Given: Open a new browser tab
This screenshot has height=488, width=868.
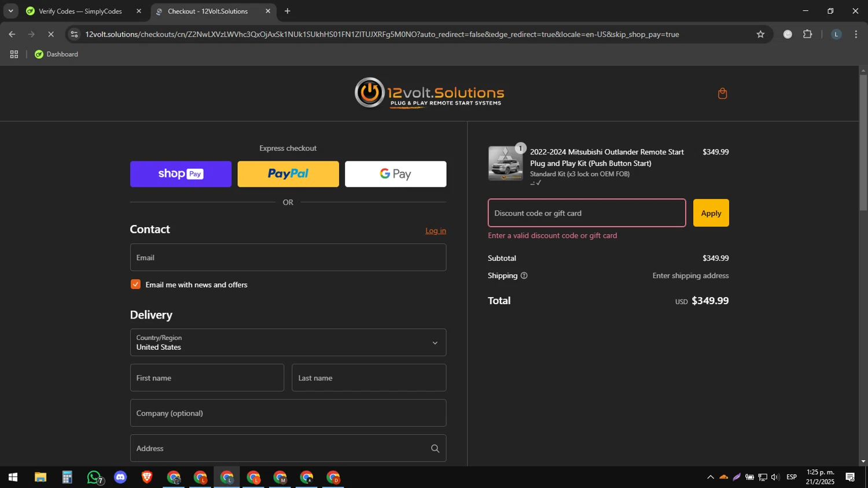Looking at the screenshot, I should tap(288, 11).
